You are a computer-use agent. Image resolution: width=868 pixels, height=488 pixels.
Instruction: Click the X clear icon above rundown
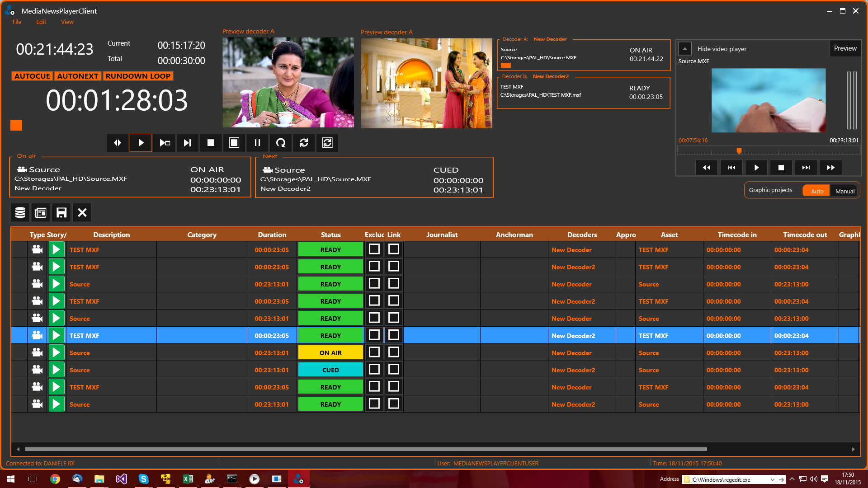82,212
